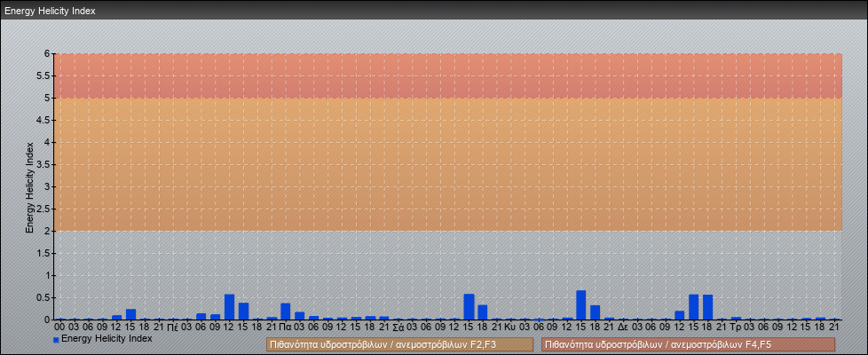
Task: Click the y-axis value 3
Action: click(48, 186)
